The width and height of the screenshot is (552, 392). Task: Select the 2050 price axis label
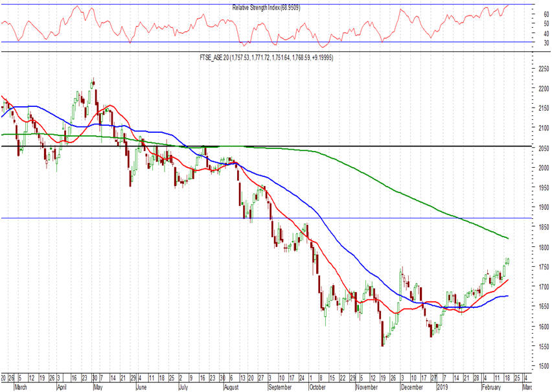click(544, 148)
